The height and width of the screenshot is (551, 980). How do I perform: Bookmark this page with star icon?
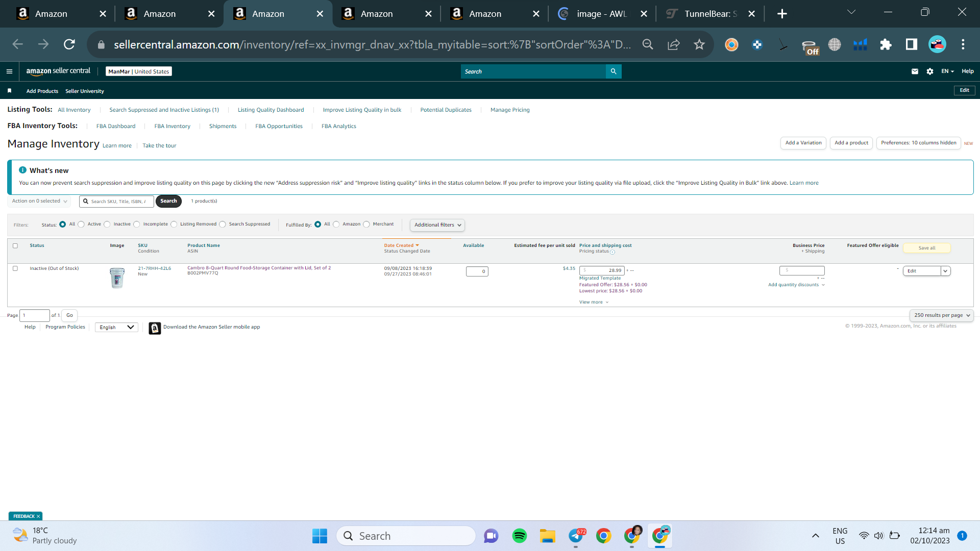[x=699, y=44]
